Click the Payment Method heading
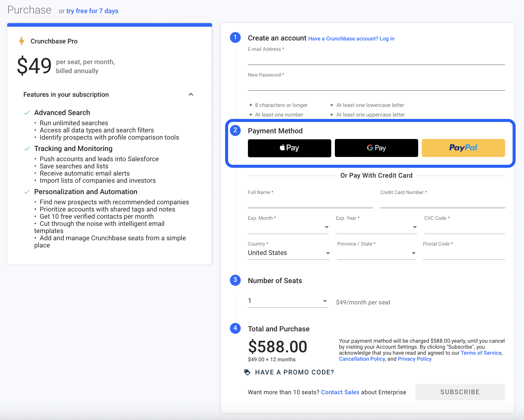524x420 pixels. point(275,131)
